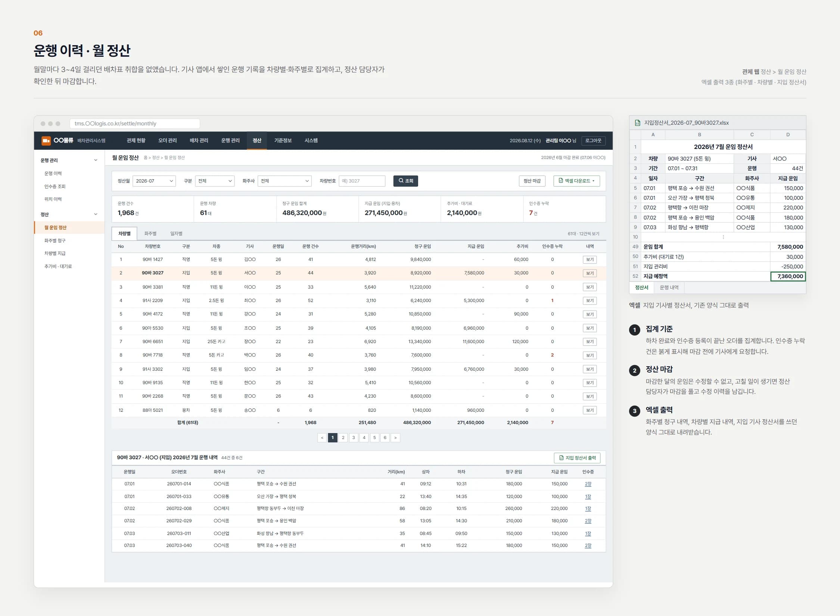Switch to the 운행 내역 sheet tab
The height and width of the screenshot is (616, 840).
coord(669,287)
